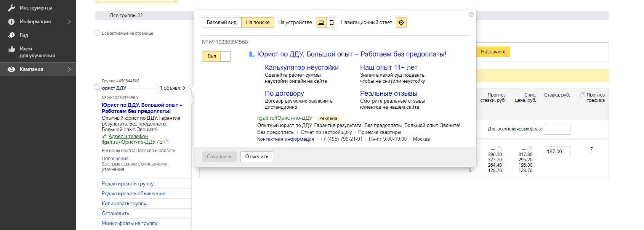Click the Навигационный ответ target icon
The image size is (644, 230).
tap(401, 23)
